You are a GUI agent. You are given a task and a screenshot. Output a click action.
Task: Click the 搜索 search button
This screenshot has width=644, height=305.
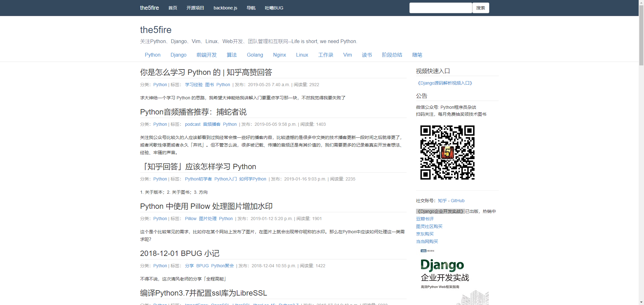pyautogui.click(x=480, y=8)
